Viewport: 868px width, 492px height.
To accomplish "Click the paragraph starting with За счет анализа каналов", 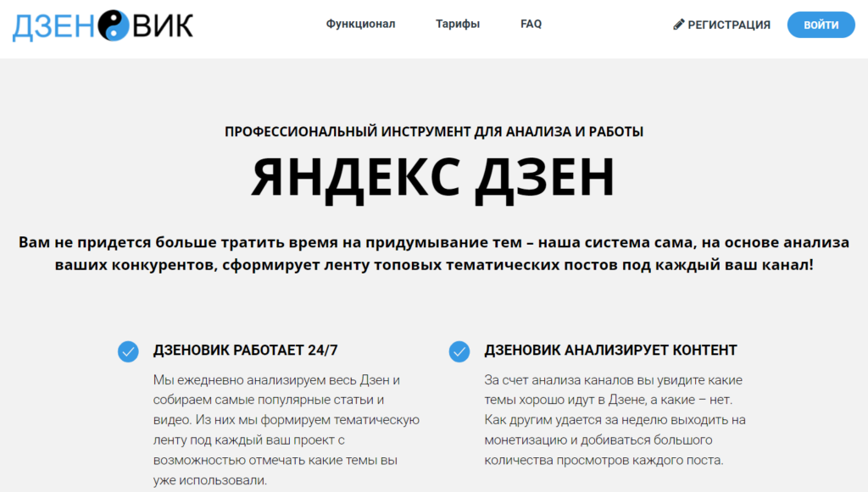I will (615, 420).
